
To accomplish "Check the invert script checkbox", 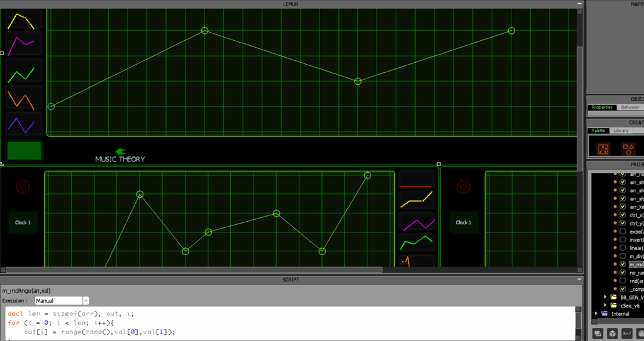I will 623,240.
